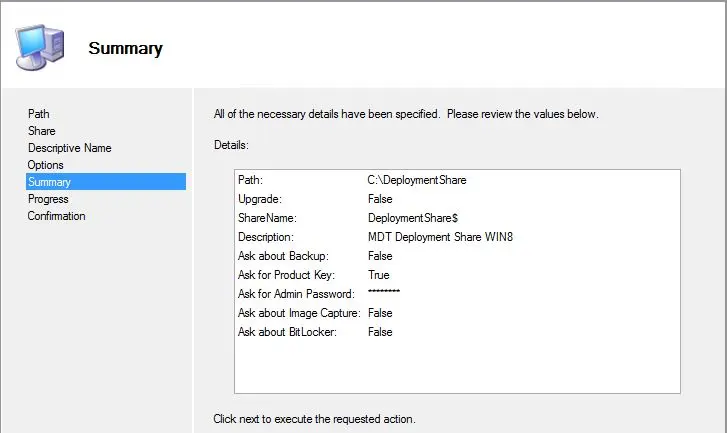Click the masked asterisks admin password value
The height and width of the screenshot is (433, 727).
pos(384,292)
